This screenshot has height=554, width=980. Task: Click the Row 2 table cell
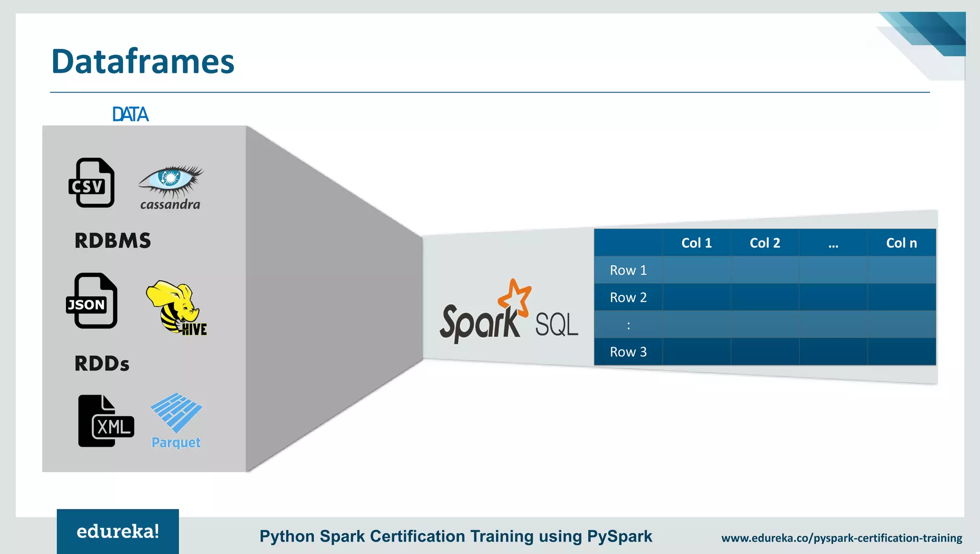pyautogui.click(x=628, y=297)
